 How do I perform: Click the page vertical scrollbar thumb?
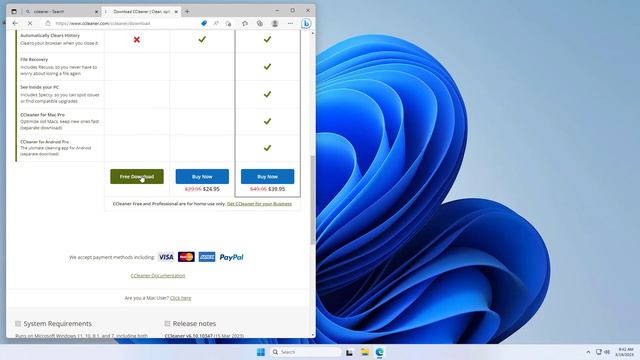(313, 200)
